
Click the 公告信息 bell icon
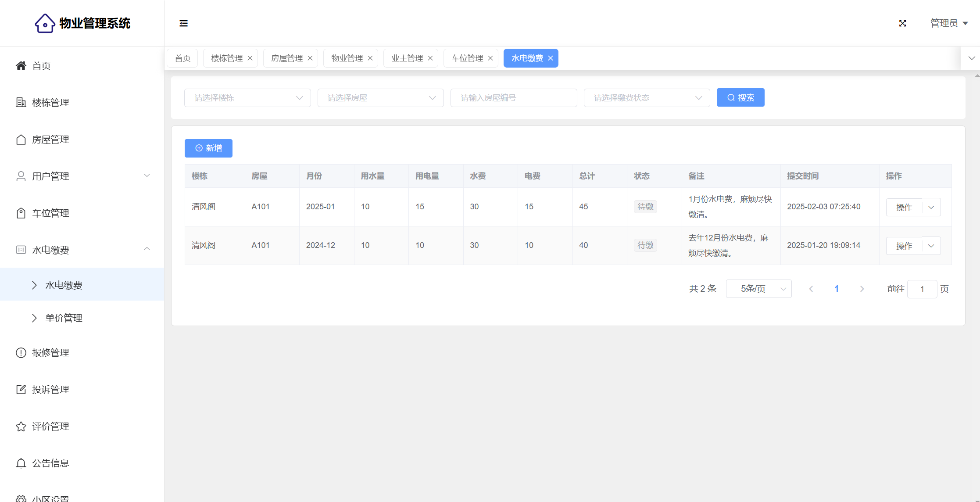pyautogui.click(x=21, y=463)
